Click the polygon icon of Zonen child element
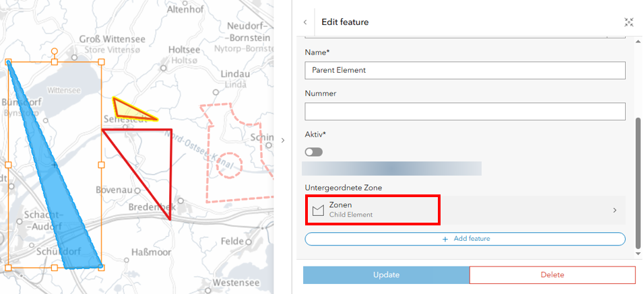Image resolution: width=644 pixels, height=294 pixels. coord(319,211)
